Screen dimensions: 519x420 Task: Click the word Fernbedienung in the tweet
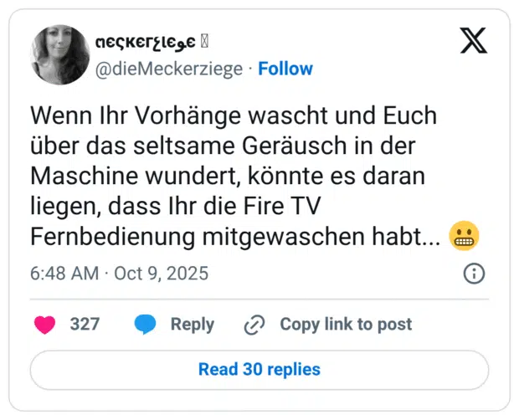111,237
